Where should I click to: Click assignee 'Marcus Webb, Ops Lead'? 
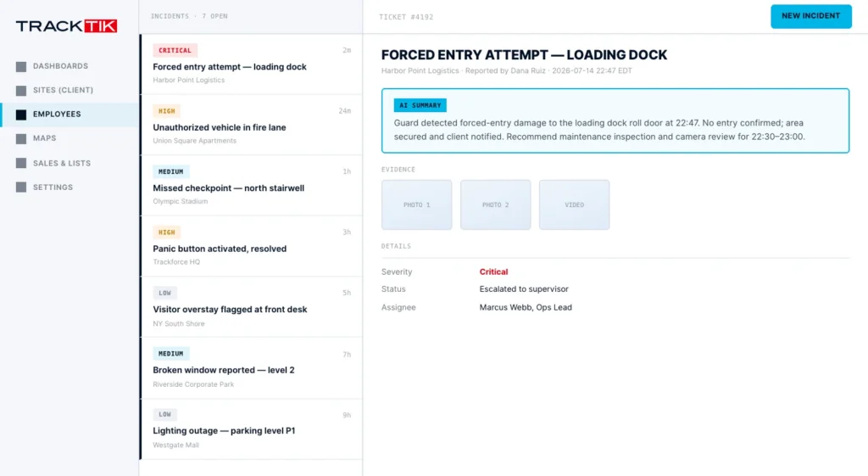[x=526, y=307]
